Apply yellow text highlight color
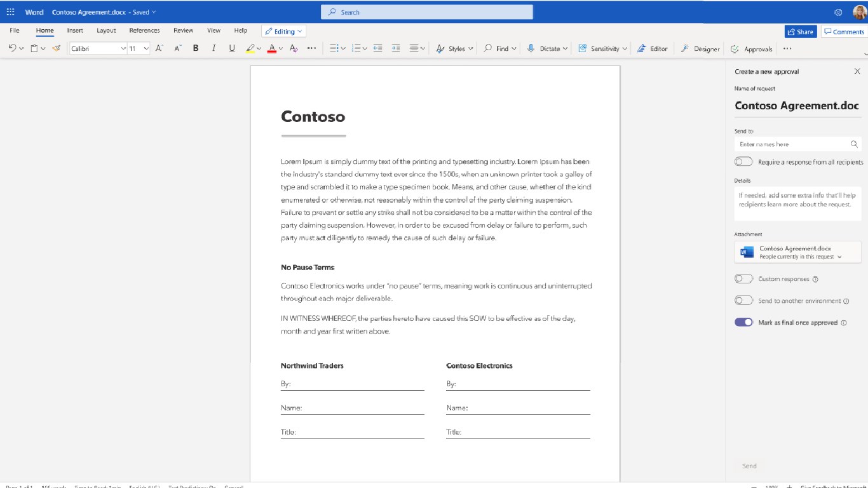Image resolution: width=868 pixels, height=488 pixels. (x=250, y=48)
